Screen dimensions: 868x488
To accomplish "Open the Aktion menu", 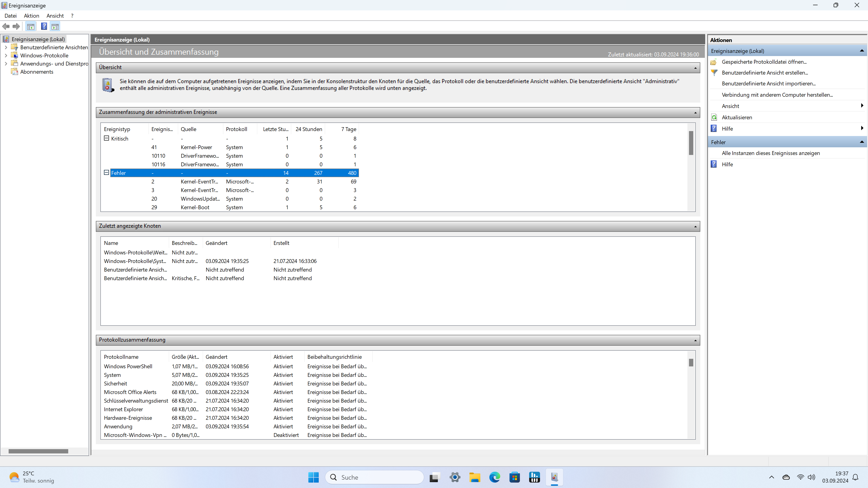I will point(31,16).
